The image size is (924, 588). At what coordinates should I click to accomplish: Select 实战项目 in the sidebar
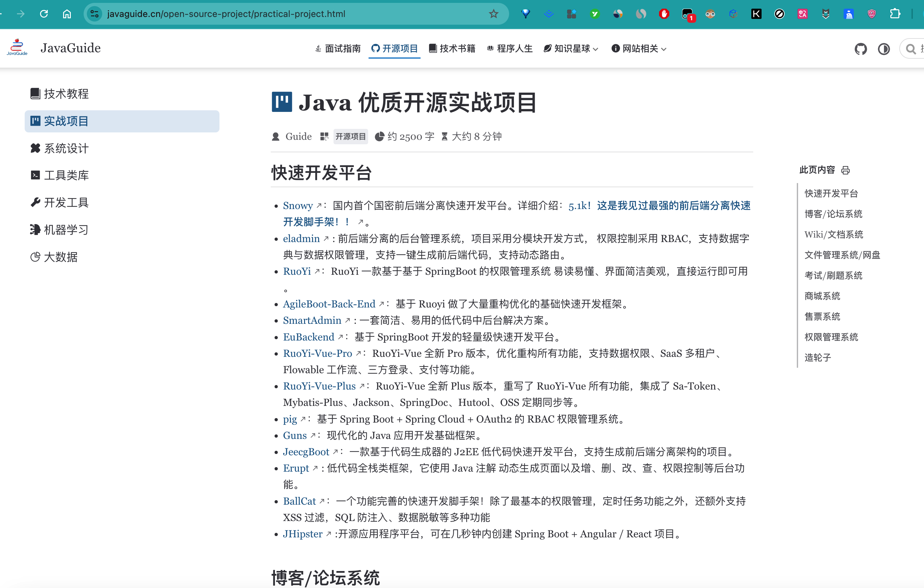(x=122, y=122)
